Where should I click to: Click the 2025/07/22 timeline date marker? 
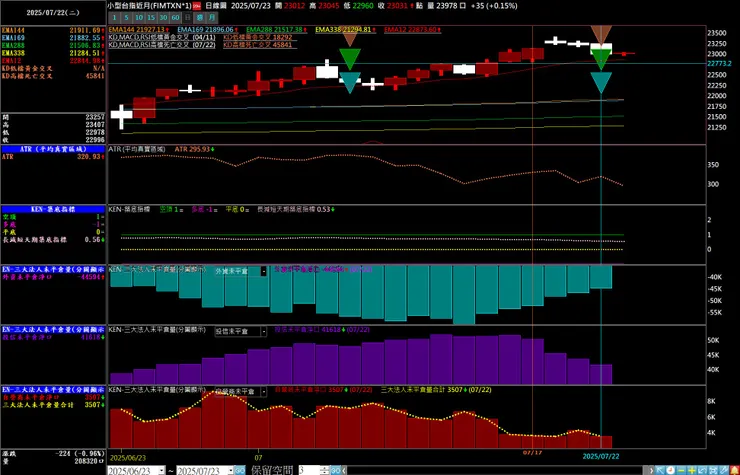click(x=601, y=456)
